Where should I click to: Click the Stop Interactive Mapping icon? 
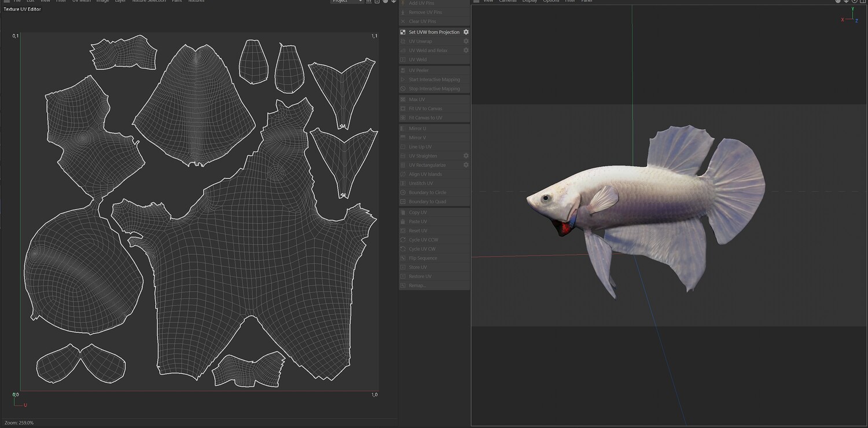[403, 89]
